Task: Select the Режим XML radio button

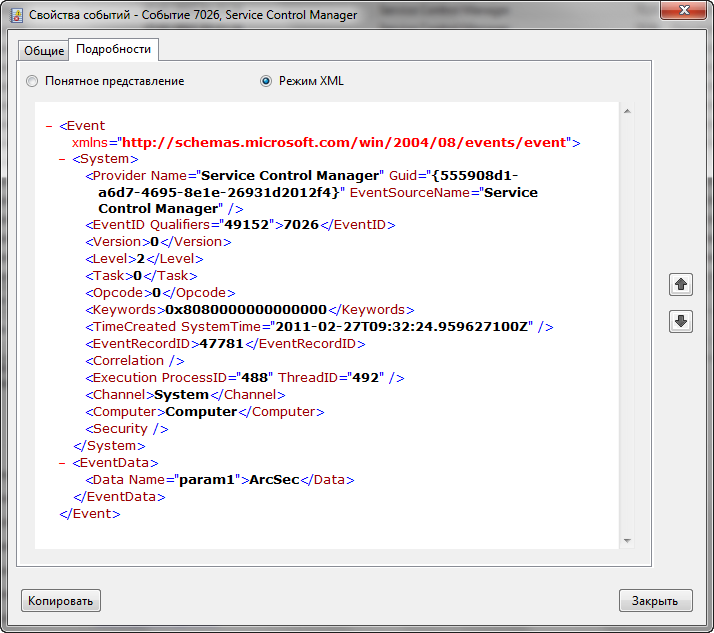Action: (266, 81)
